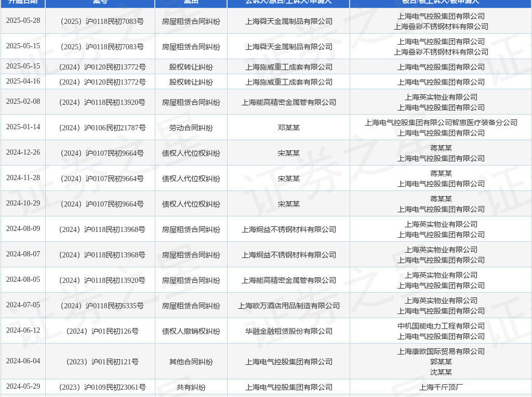Select 上海叠彩不锈钢材料有限公司 in the 2025-05-28 row
The width and height of the screenshot is (532, 397).
tap(441, 26)
